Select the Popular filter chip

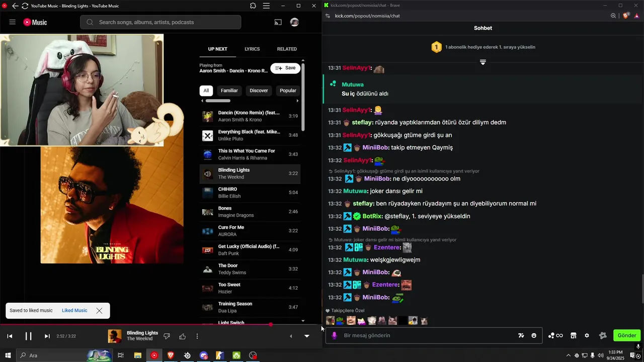tap(288, 90)
